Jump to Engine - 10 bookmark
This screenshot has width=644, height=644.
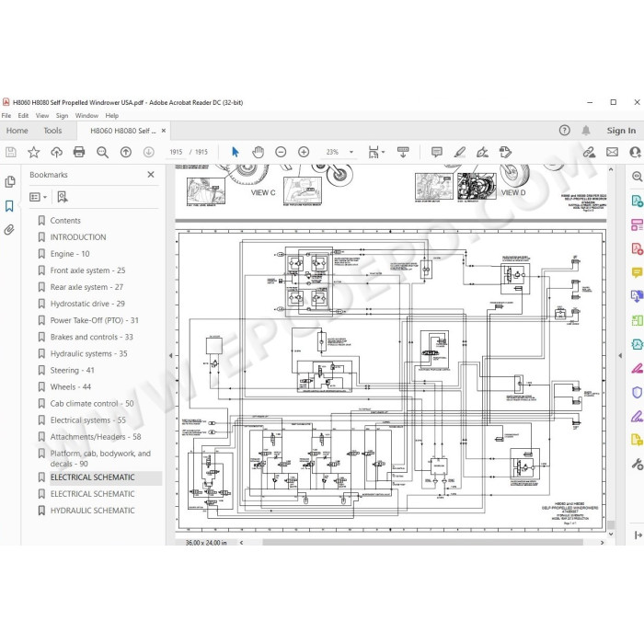pyautogui.click(x=70, y=254)
